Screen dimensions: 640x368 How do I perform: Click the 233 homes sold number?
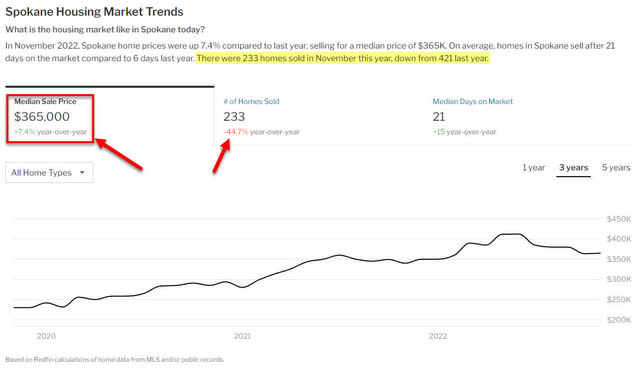point(234,117)
